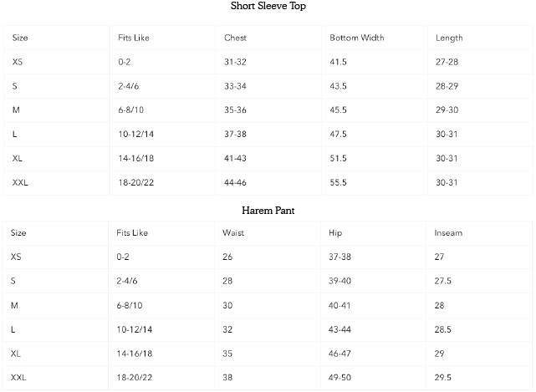Select the 45.5 bottom width cell

[x=339, y=110]
